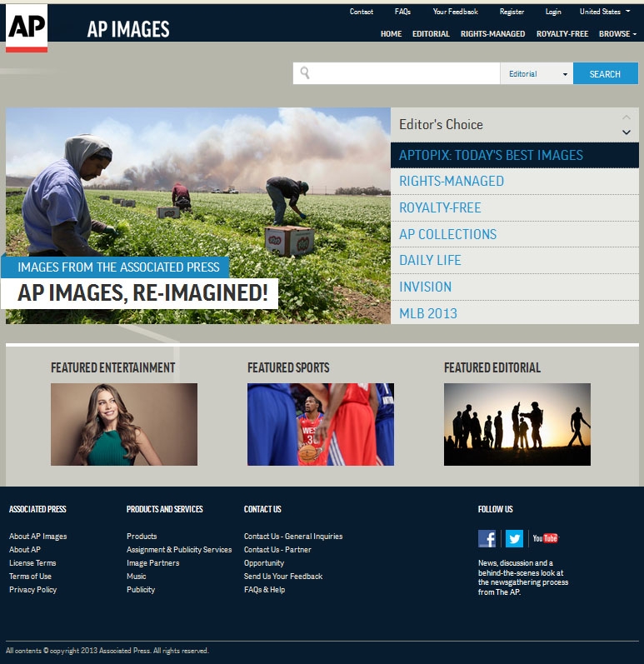The height and width of the screenshot is (664, 644).
Task: Click the AP logo
Action: [27, 28]
